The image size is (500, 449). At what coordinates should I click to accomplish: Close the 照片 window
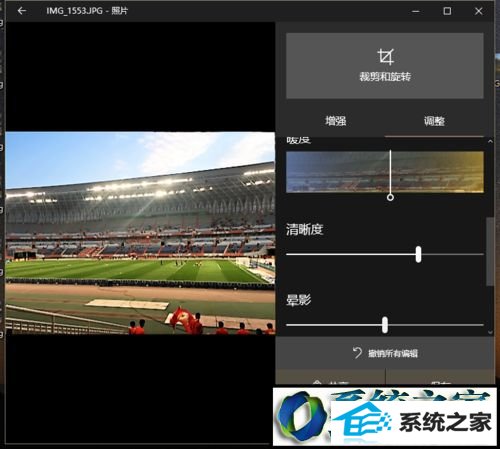[479, 11]
